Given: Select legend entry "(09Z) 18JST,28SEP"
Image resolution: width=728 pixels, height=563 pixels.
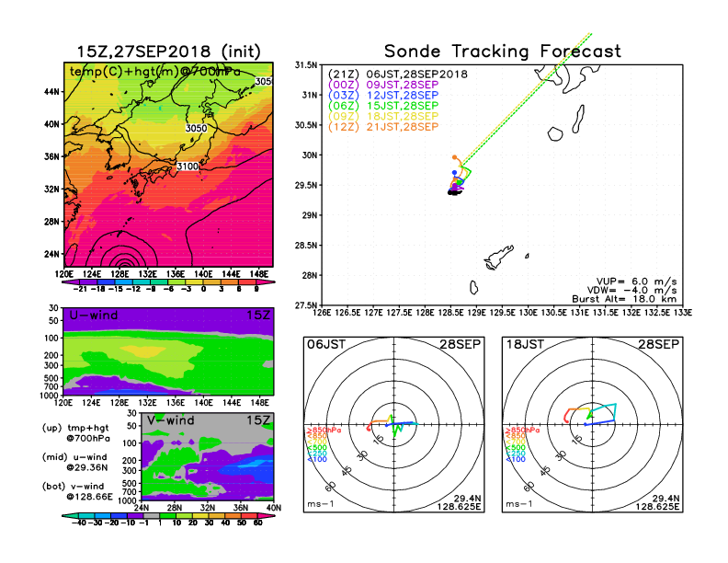Looking at the screenshot, I should (383, 116).
